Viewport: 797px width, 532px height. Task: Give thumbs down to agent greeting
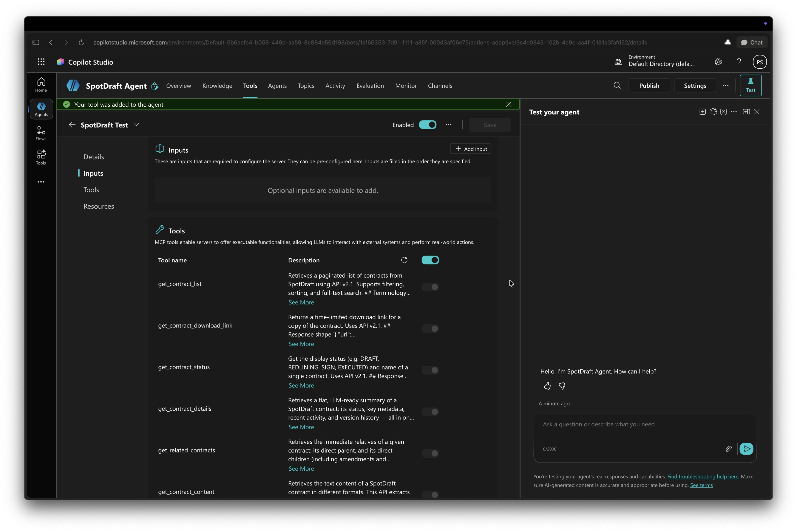[562, 386]
